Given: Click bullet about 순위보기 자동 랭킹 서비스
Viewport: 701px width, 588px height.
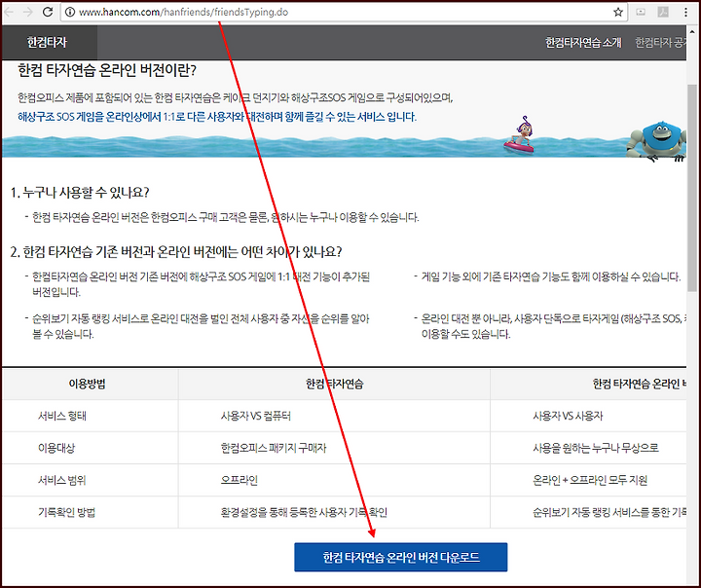Looking at the screenshot, I should 201,326.
